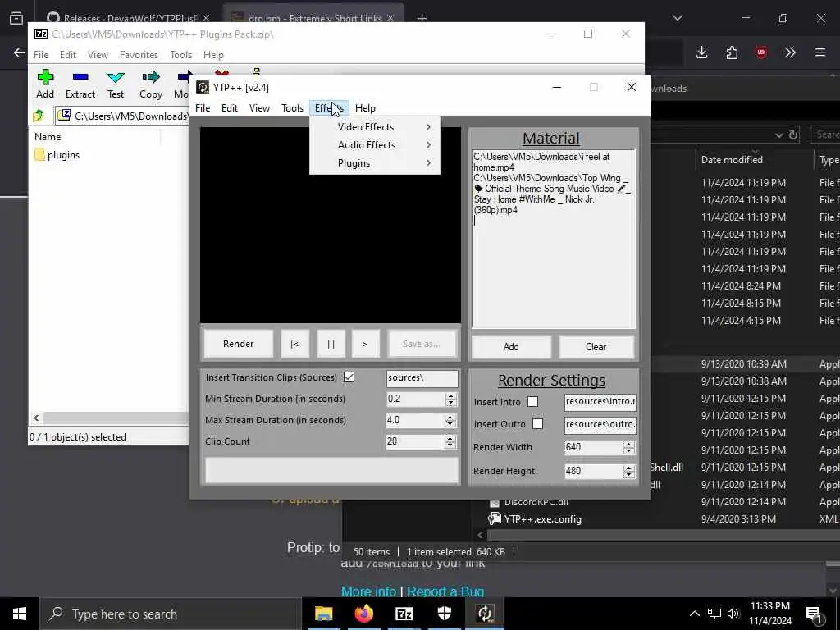Image resolution: width=840 pixels, height=630 pixels.
Task: Expand the Audio Effects submenu
Action: coord(375,145)
